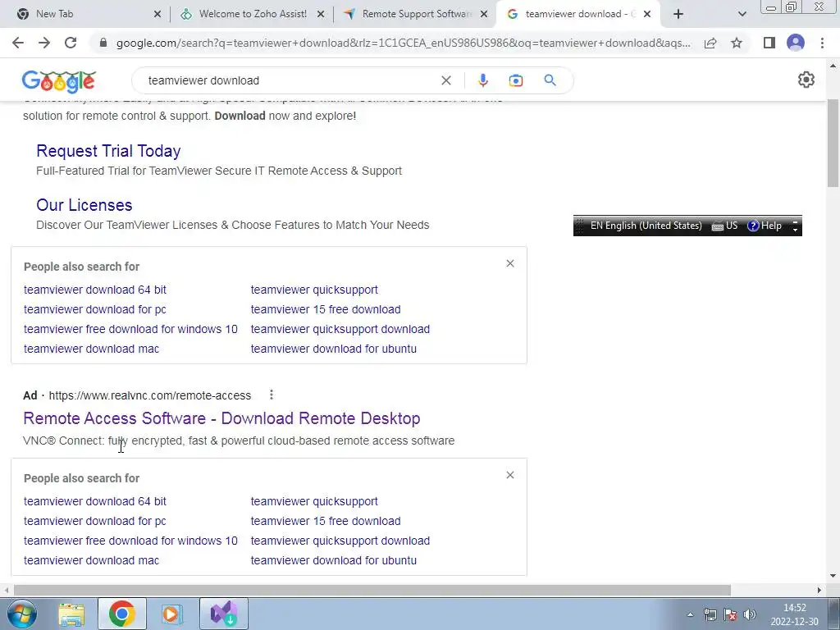Dismiss the first People also search for box

(x=510, y=263)
